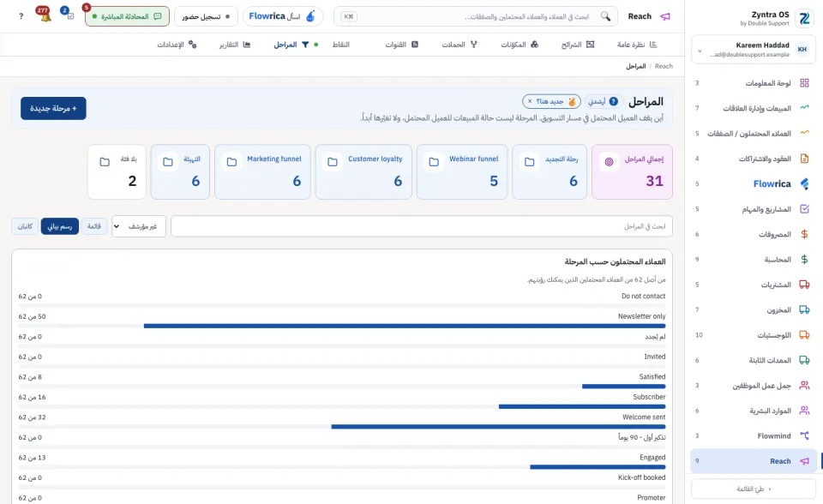Click the help question mark icon
823x504 pixels.
point(21,16)
